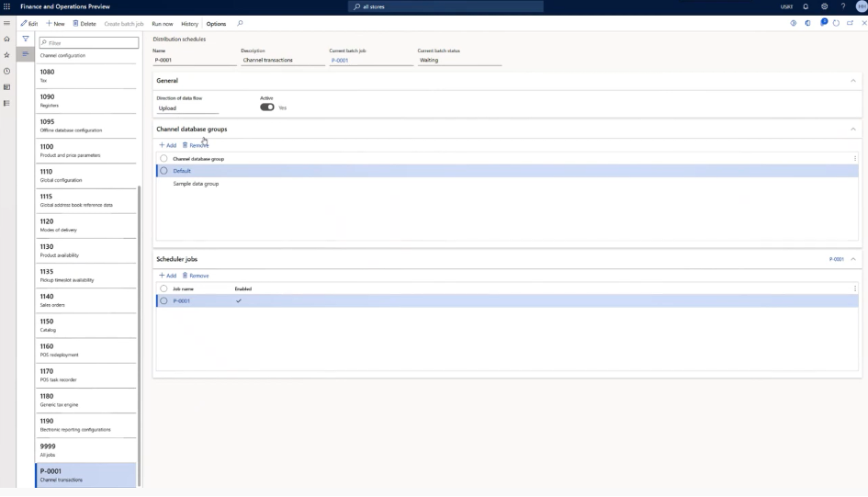Open the Options menu tab
Screen dimensions: 868x497
click(216, 24)
